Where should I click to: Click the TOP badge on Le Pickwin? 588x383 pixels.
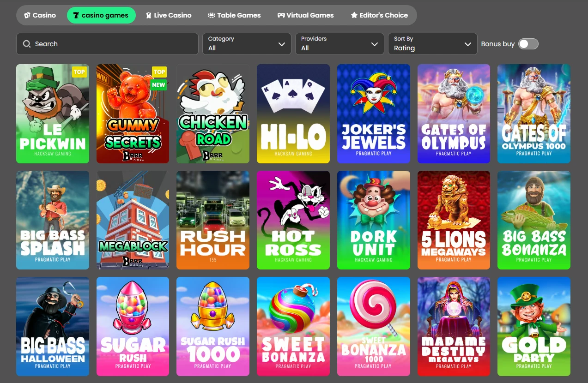tap(79, 72)
